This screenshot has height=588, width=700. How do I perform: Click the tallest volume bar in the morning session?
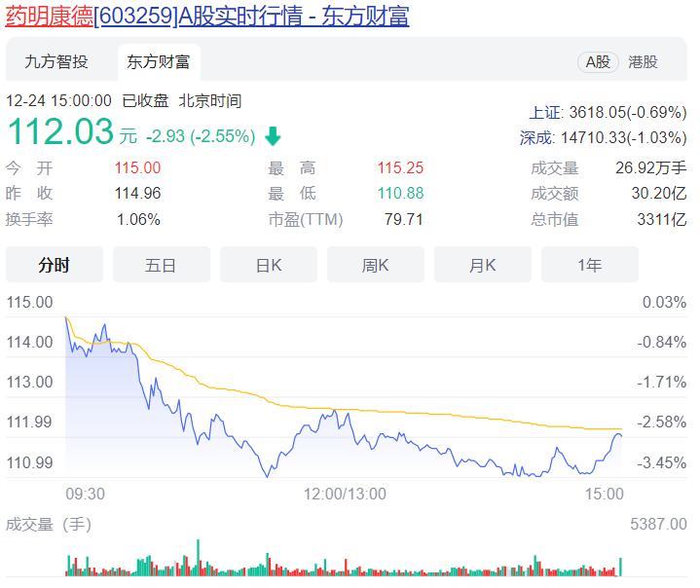[x=199, y=558]
